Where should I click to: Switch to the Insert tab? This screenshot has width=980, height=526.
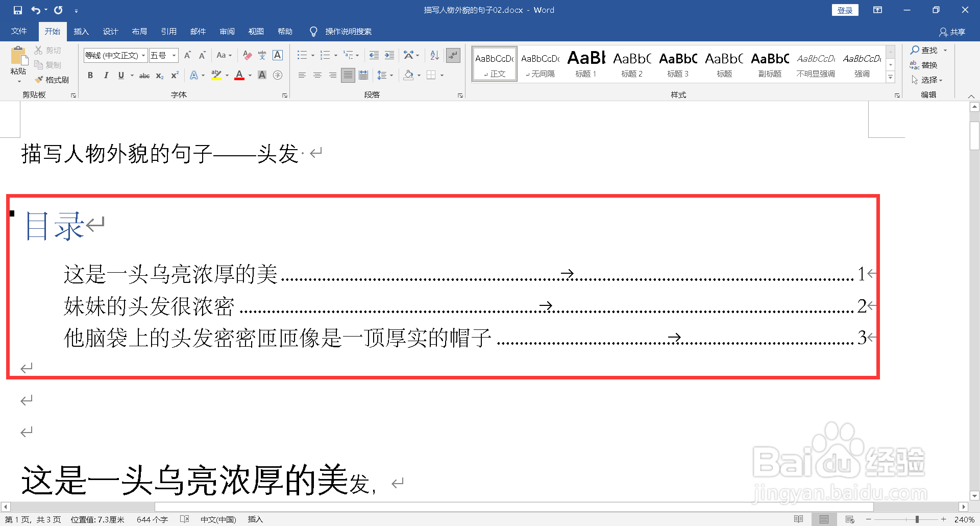(81, 32)
